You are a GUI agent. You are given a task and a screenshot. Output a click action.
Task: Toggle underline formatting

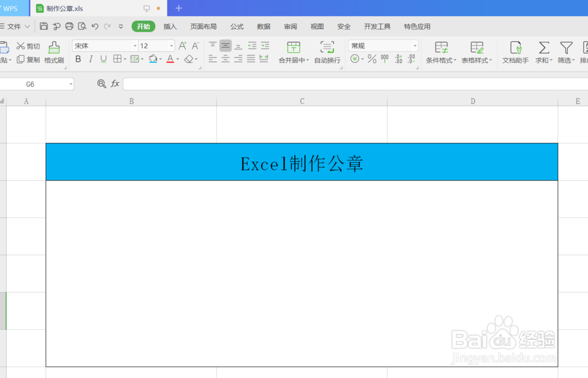click(x=103, y=59)
